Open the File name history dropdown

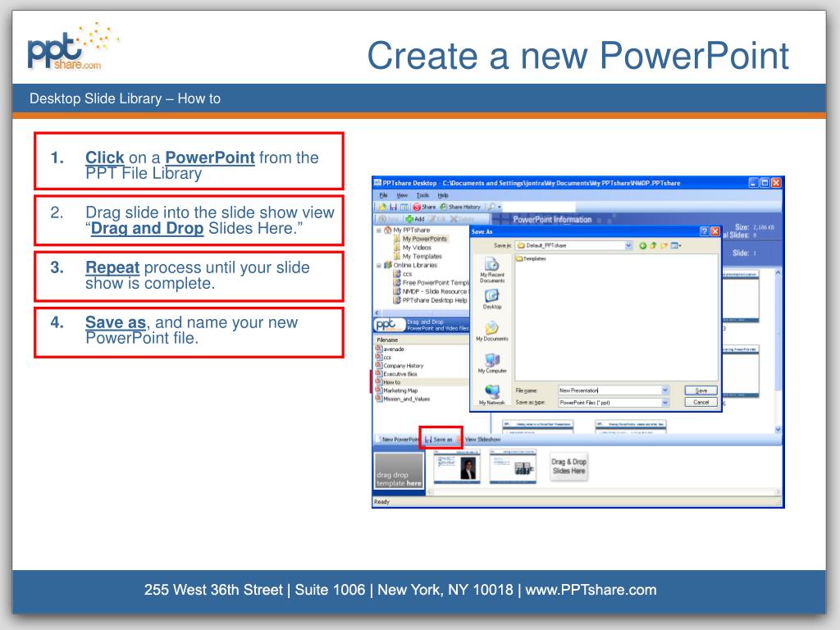[665, 390]
